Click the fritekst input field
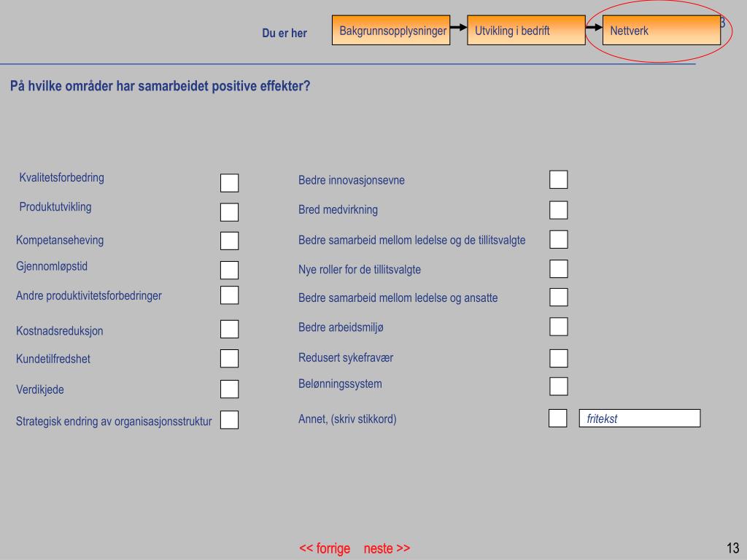Image resolution: width=747 pixels, height=560 pixels. 639,418
